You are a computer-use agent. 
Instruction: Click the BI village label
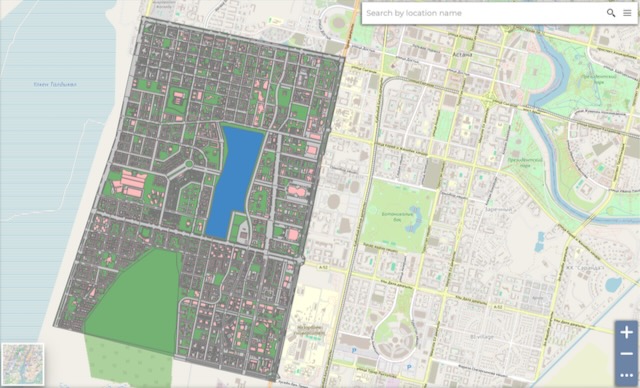tap(482, 337)
